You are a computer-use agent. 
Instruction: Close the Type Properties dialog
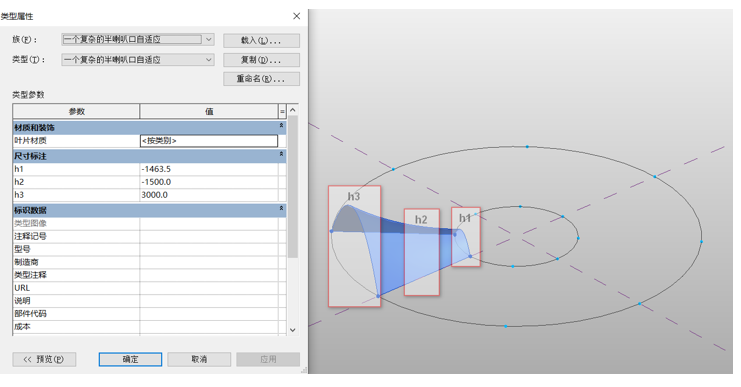click(x=296, y=16)
